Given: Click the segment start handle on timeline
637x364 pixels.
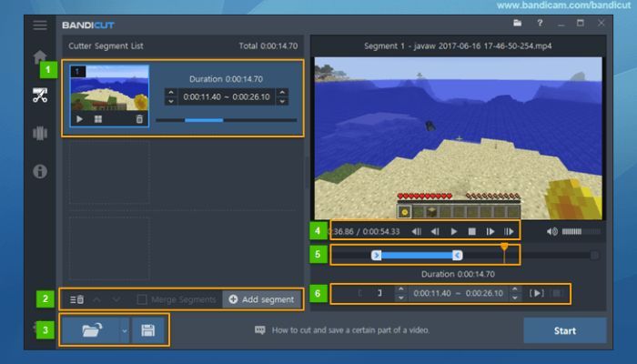Looking at the screenshot, I should coord(376,255).
